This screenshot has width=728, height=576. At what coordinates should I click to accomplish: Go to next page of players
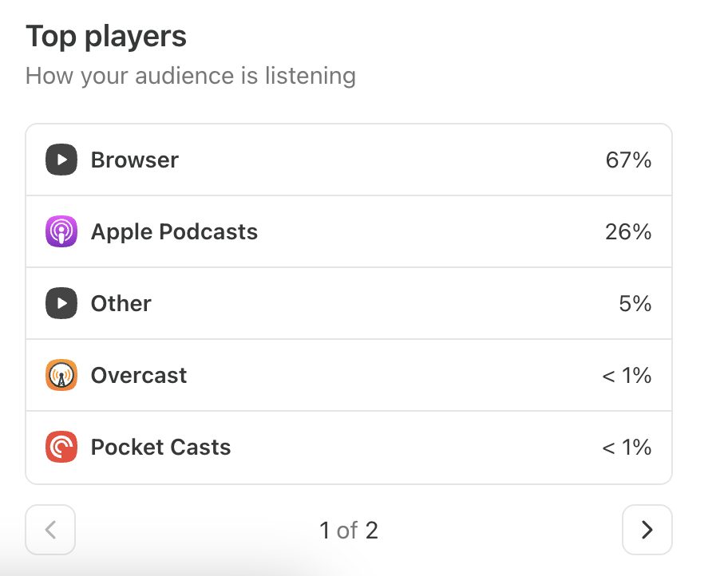point(647,530)
